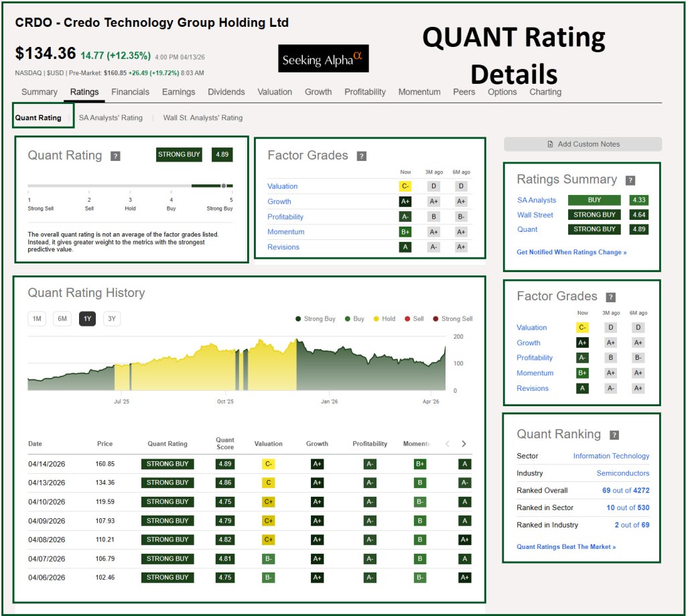Click the Valuation factor grade link

[282, 186]
